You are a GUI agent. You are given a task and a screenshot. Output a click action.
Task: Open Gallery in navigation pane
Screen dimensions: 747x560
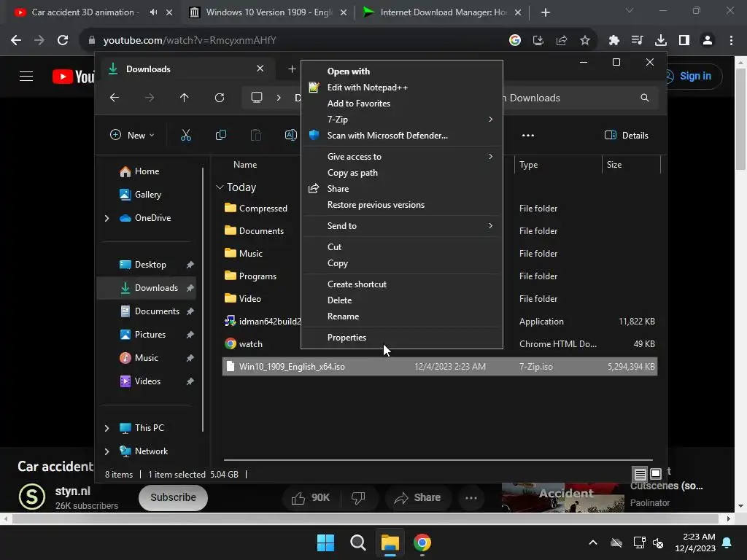(146, 195)
